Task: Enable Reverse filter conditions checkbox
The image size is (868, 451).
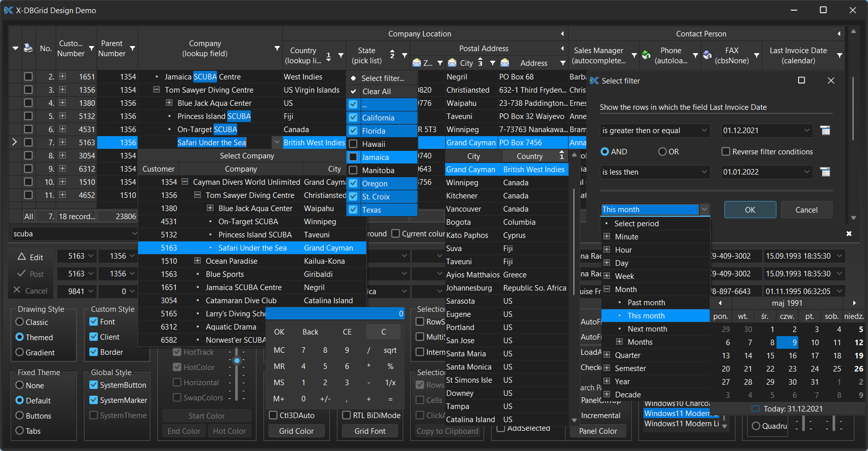Action: 726,152
